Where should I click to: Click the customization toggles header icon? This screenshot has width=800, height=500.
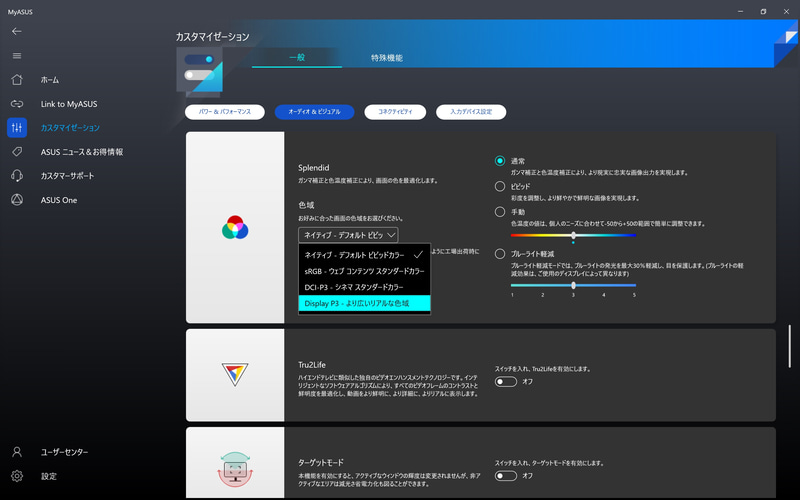tap(199, 70)
